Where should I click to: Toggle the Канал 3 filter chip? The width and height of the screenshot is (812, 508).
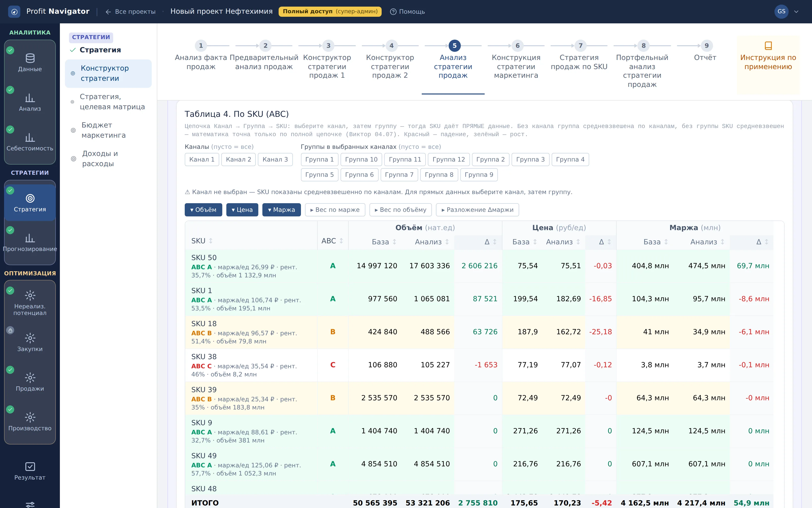275,160
